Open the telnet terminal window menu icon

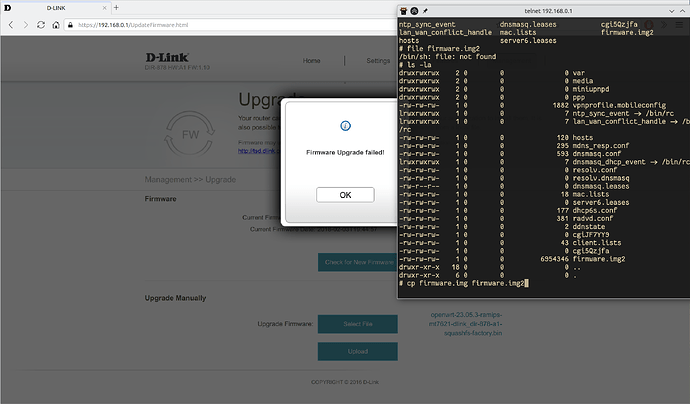[x=403, y=11]
